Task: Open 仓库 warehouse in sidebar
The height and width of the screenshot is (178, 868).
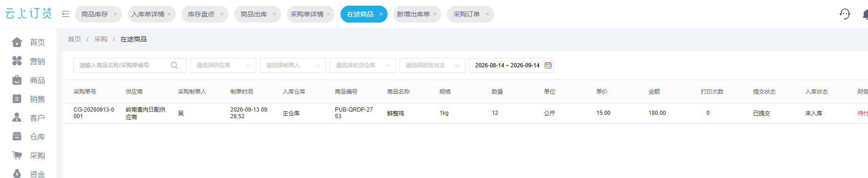Action: click(x=37, y=137)
